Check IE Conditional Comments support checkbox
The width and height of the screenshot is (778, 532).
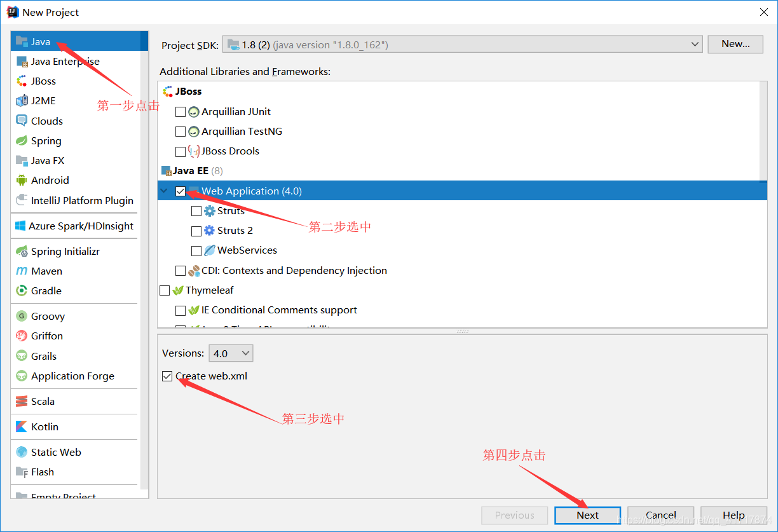click(181, 310)
